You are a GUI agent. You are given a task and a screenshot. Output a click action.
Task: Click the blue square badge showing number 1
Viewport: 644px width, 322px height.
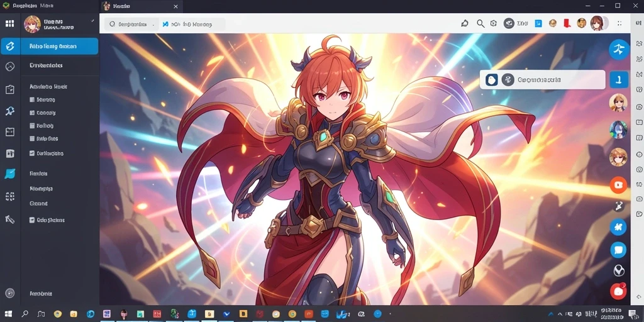pos(619,79)
